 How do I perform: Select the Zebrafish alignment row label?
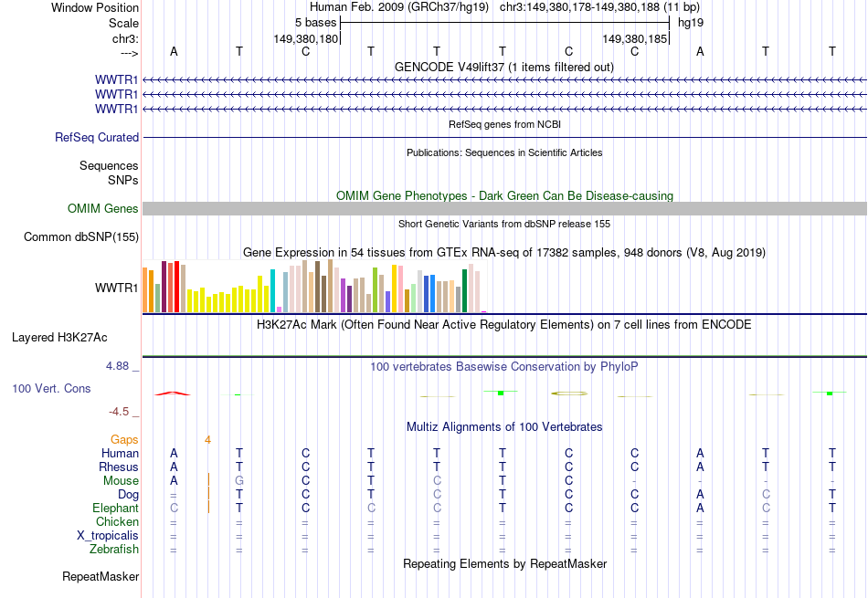pyautogui.click(x=114, y=550)
